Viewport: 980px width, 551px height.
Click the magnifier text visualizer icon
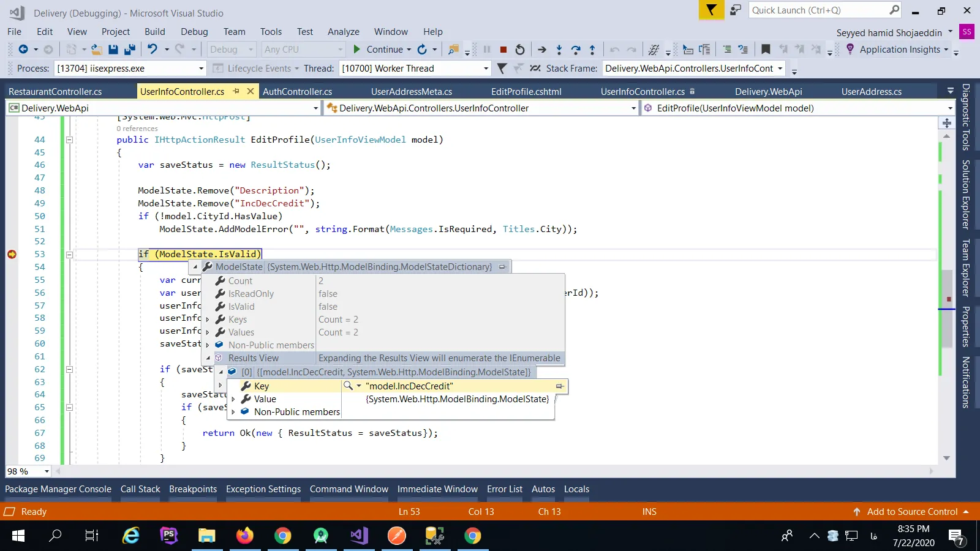(x=348, y=386)
